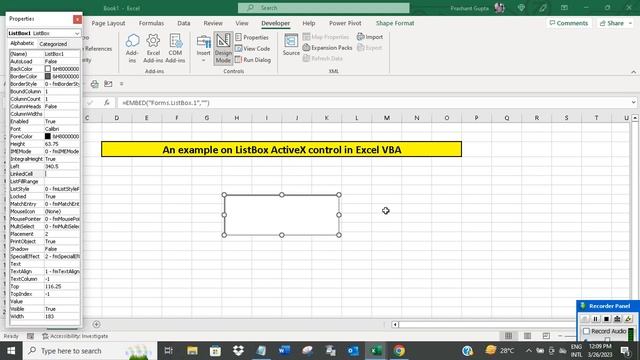The height and width of the screenshot is (360, 640).
Task: Click Import in the XML group
Action: point(370,37)
